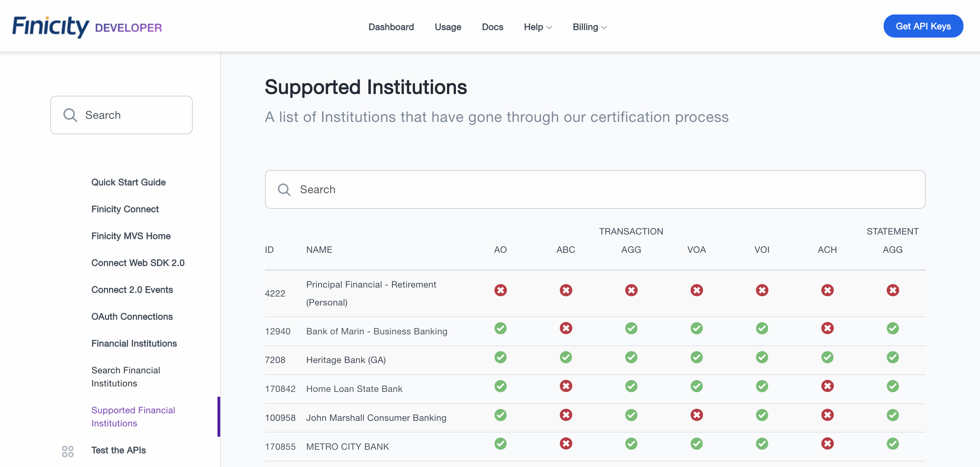The width and height of the screenshot is (980, 467).
Task: Click the red X under ABC for Bank of Marin
Action: click(x=566, y=328)
